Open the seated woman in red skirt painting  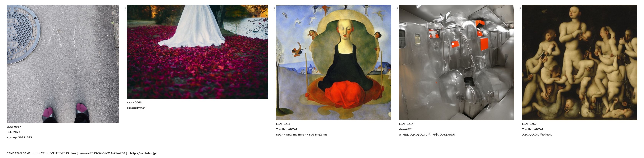click(334, 62)
